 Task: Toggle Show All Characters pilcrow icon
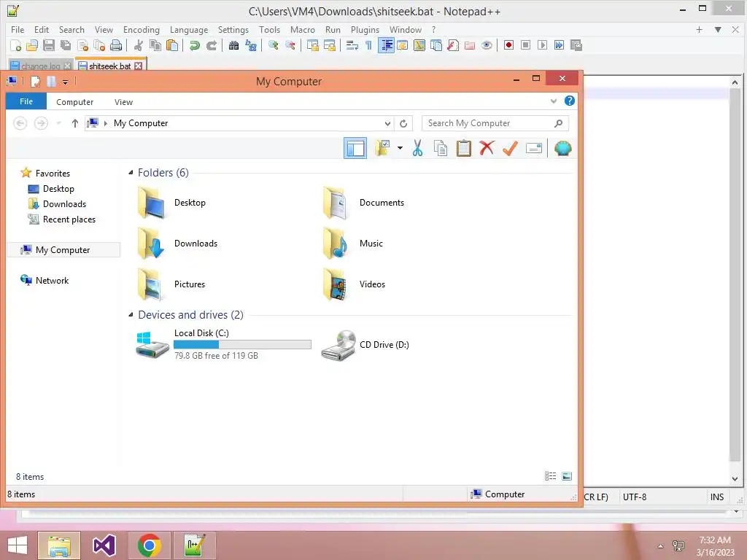pyautogui.click(x=368, y=45)
